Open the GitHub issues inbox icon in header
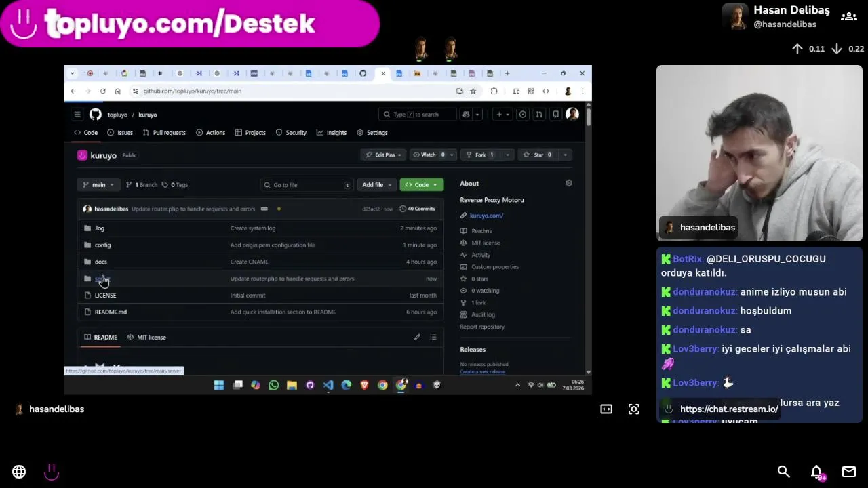The height and width of the screenshot is (488, 868). pyautogui.click(x=523, y=115)
